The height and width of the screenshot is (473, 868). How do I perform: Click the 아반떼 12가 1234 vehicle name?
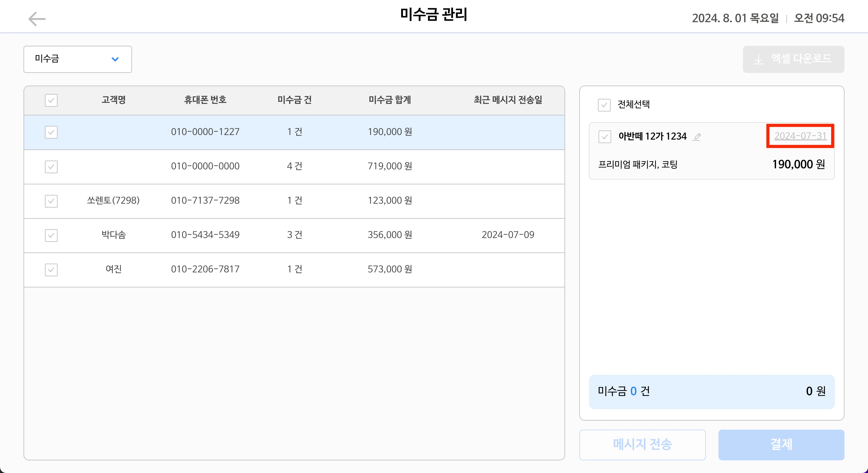(x=652, y=136)
